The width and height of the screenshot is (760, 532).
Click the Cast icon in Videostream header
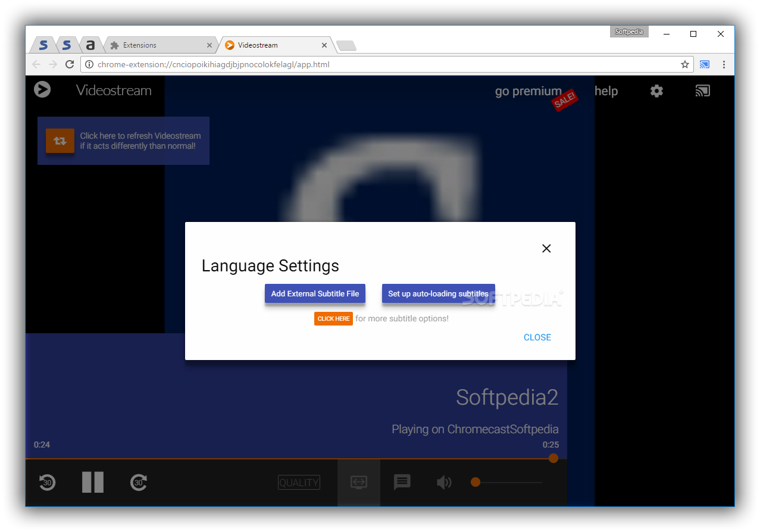click(703, 91)
